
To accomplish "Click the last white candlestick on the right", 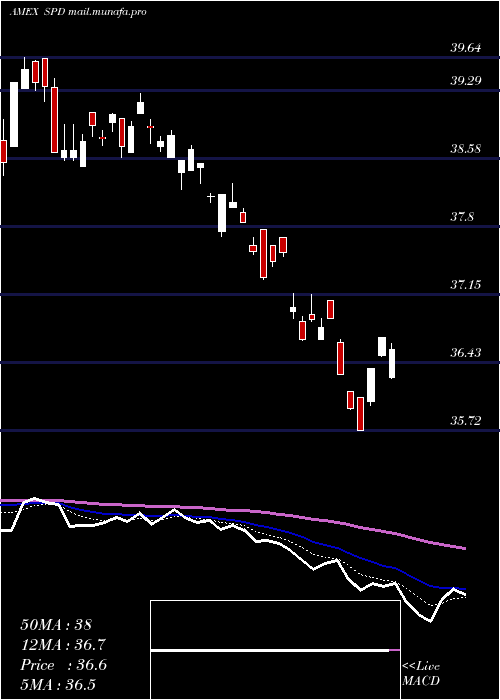I will (x=392, y=361).
